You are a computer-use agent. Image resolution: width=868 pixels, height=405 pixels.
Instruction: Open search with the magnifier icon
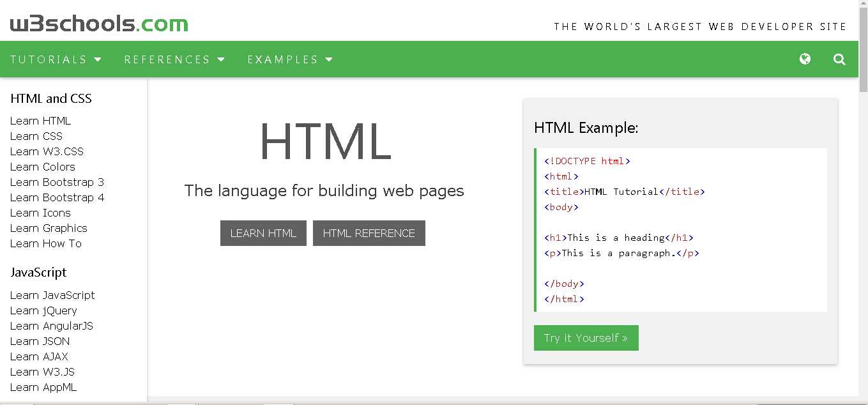[839, 59]
